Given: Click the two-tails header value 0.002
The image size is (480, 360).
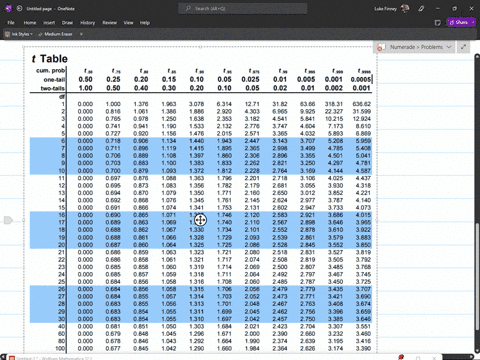Looking at the screenshot, I should [334, 88].
